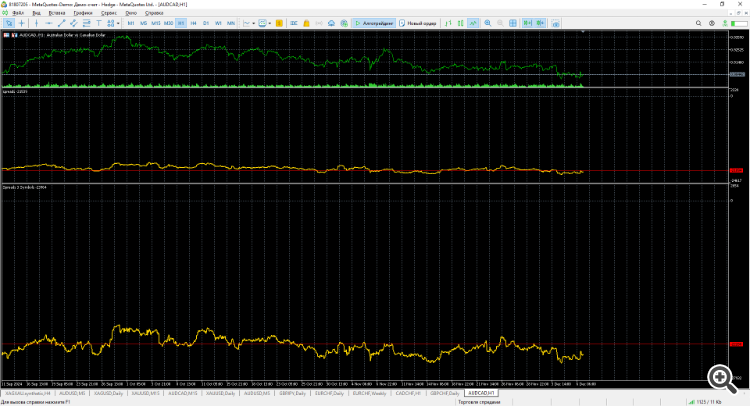The width and height of the screenshot is (750, 406).
Task: Select the equidistant channel tool
Action: 74,23
